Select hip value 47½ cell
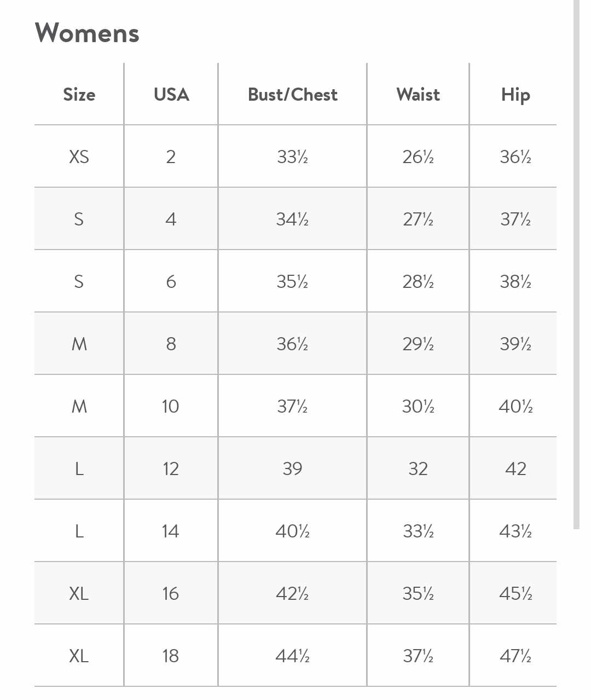 pyautogui.click(x=515, y=656)
